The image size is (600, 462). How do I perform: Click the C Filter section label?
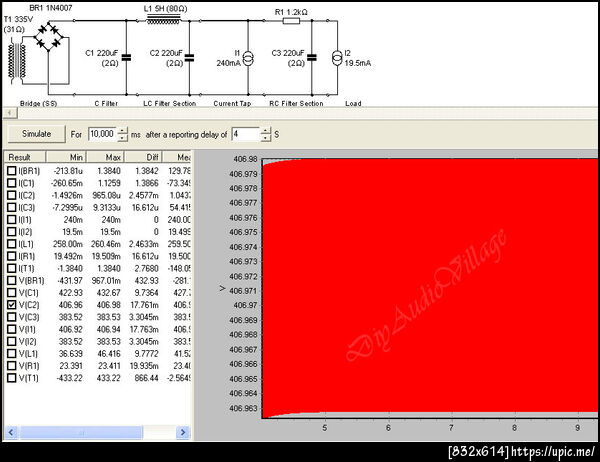(x=106, y=103)
